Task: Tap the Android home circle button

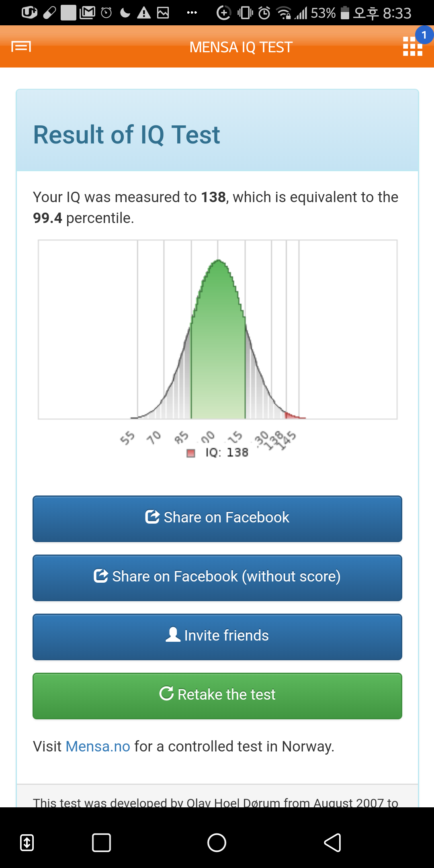Action: (217, 842)
